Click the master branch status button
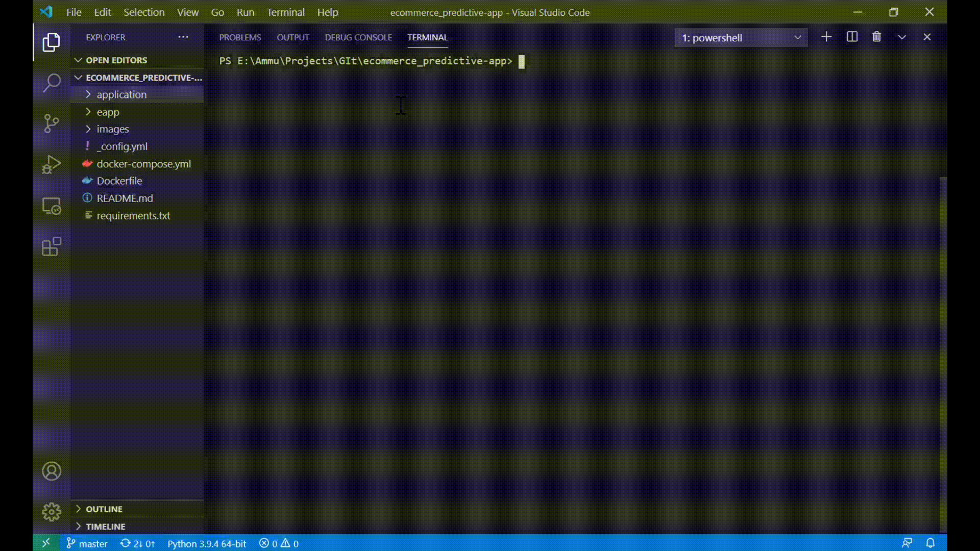This screenshot has height=551, width=980. (87, 543)
